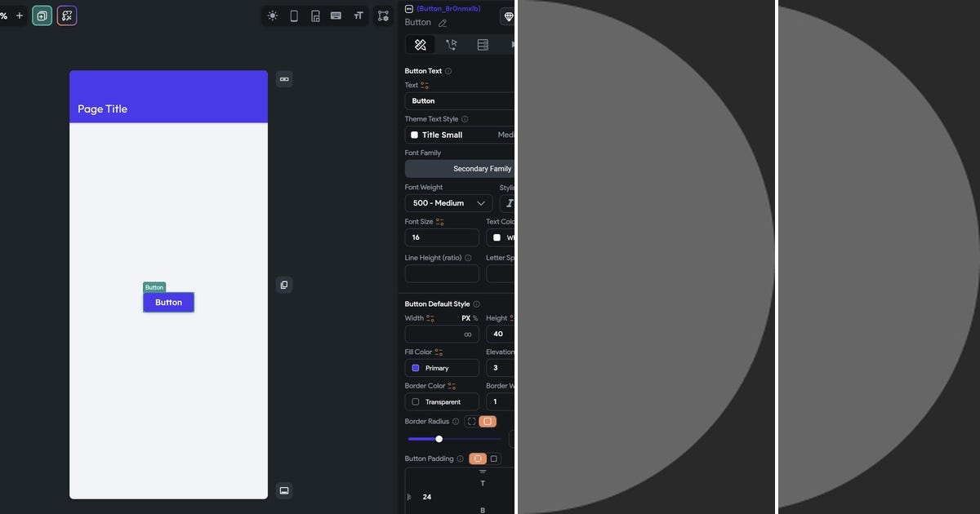This screenshot has width=980, height=514.
Task: Select uniform padding mode square icon
Action: [x=493, y=459]
